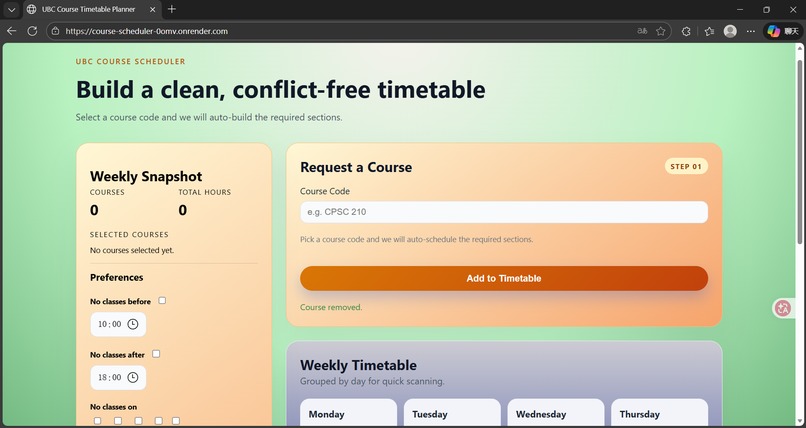The height and width of the screenshot is (428, 806).
Task: Open a new browser tab
Action: (172, 9)
